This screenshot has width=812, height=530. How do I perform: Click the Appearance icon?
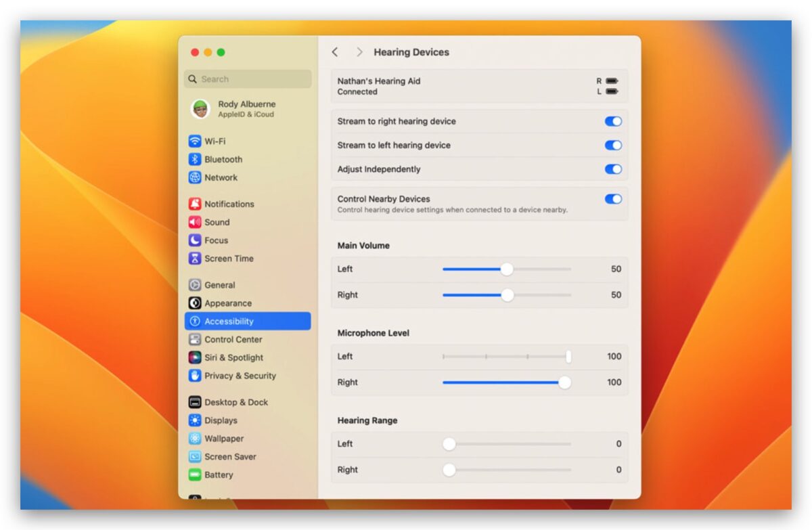pyautogui.click(x=195, y=303)
